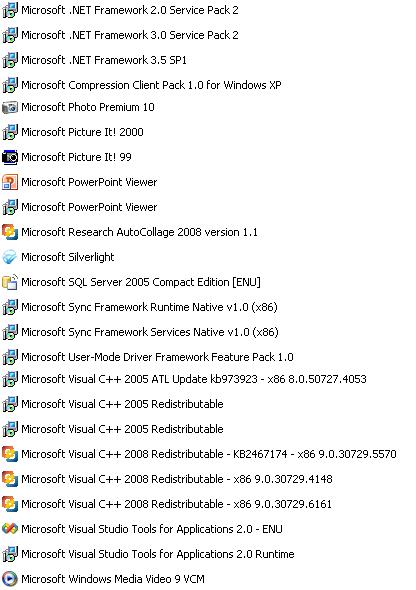
Task: Select Microsoft Compression Client Pack 1.0 entry
Action: coord(151,85)
